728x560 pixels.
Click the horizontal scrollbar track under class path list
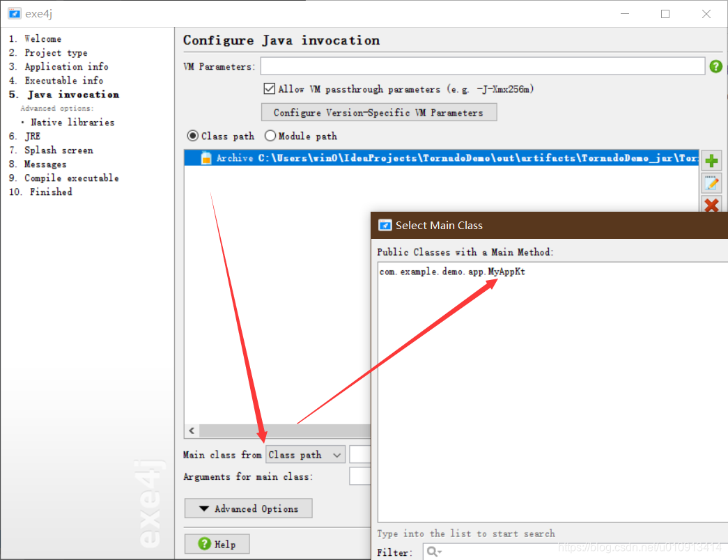(285, 430)
